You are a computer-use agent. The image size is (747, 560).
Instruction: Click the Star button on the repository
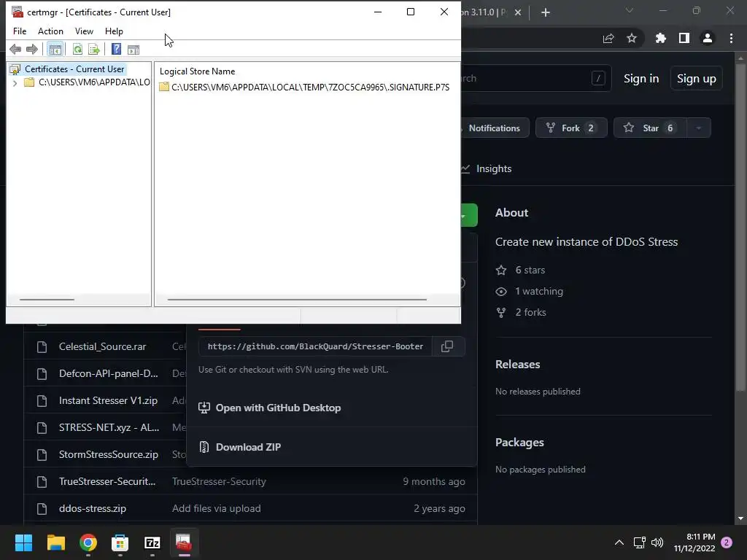650,128
